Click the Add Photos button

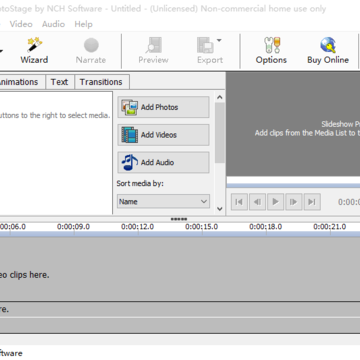pyautogui.click(x=163, y=107)
